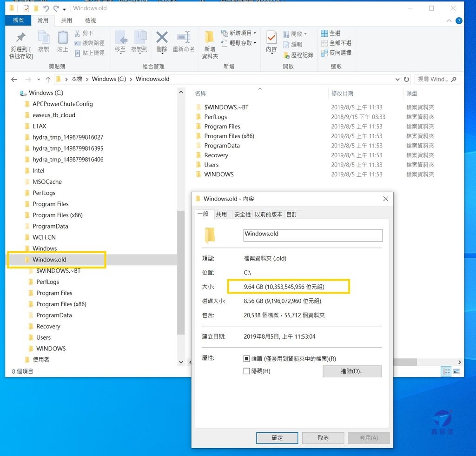Pin the folder to Quick Access

click(20, 45)
